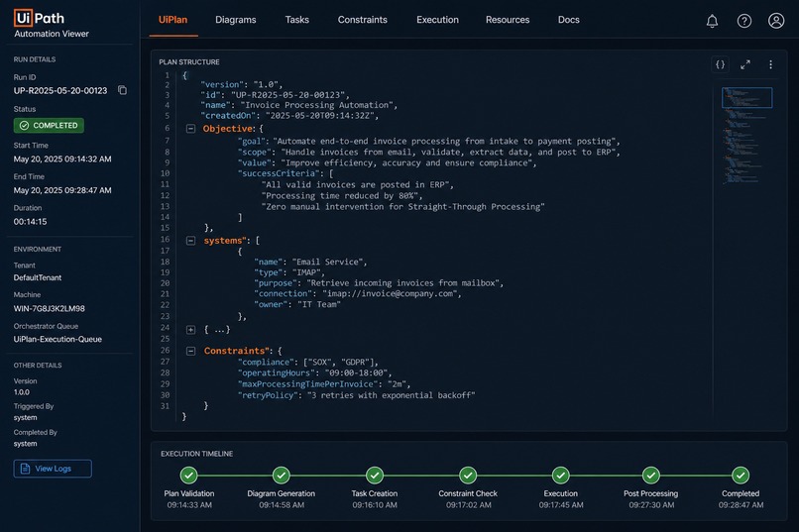
Task: Click the COMPLETED status badge
Action: pyautogui.click(x=49, y=125)
